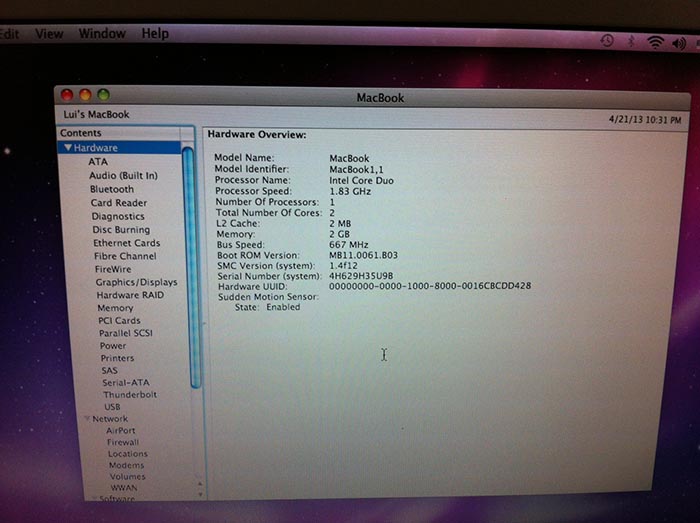The height and width of the screenshot is (523, 700).
Task: Collapse the Network section triangle
Action: coord(87,419)
